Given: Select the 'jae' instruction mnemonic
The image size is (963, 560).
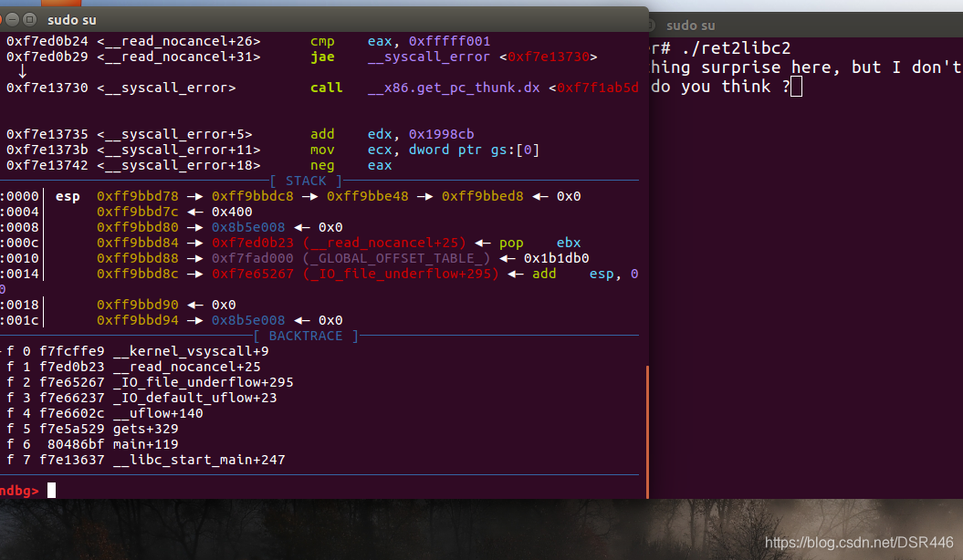Looking at the screenshot, I should point(322,57).
